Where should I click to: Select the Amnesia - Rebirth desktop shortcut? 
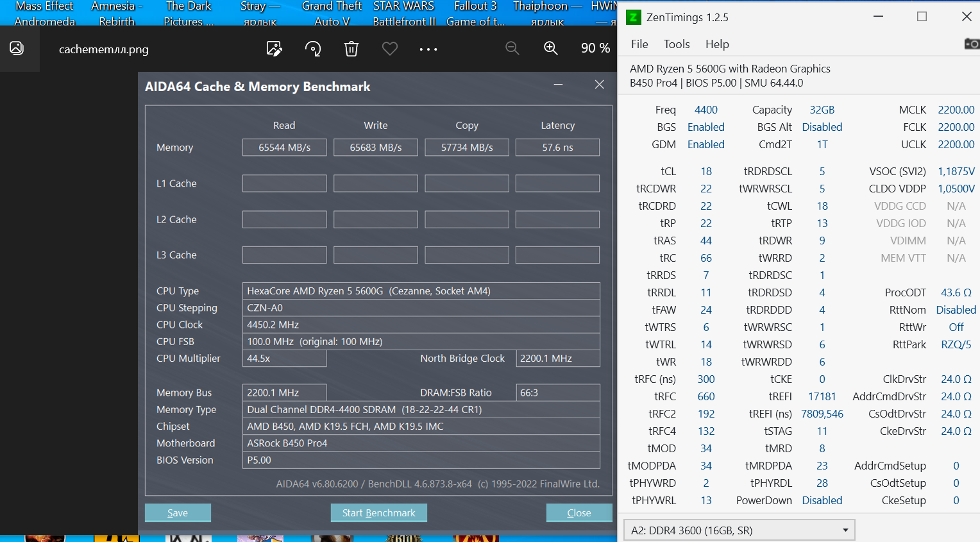117,13
